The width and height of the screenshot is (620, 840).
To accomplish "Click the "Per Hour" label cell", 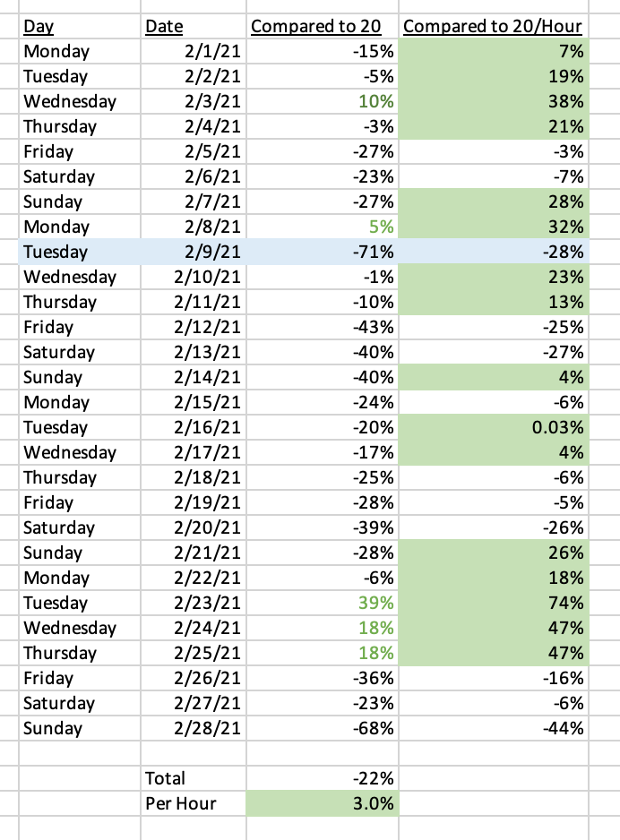I will point(194,803).
